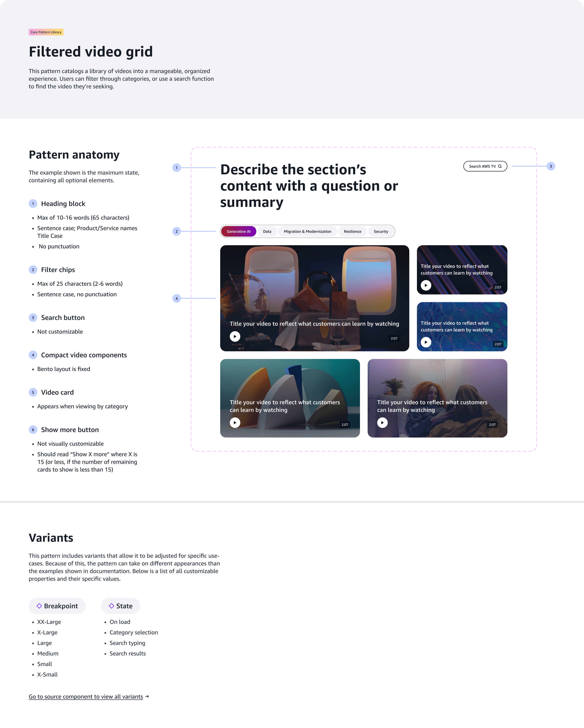This screenshot has width=584, height=728.
Task: Start the blue abstract texture video
Action: (426, 342)
